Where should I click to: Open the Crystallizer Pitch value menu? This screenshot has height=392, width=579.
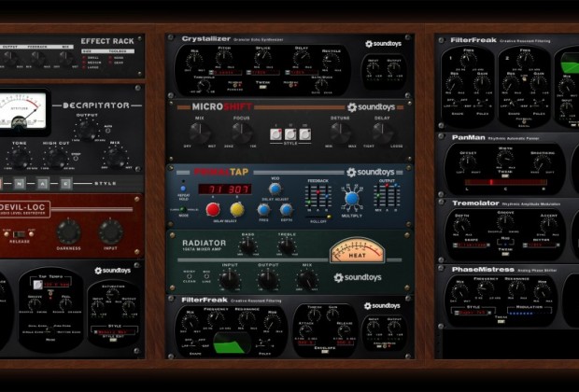225,73
